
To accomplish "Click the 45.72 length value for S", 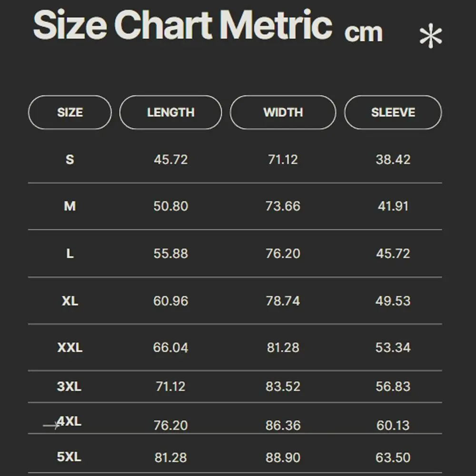I will (170, 159).
